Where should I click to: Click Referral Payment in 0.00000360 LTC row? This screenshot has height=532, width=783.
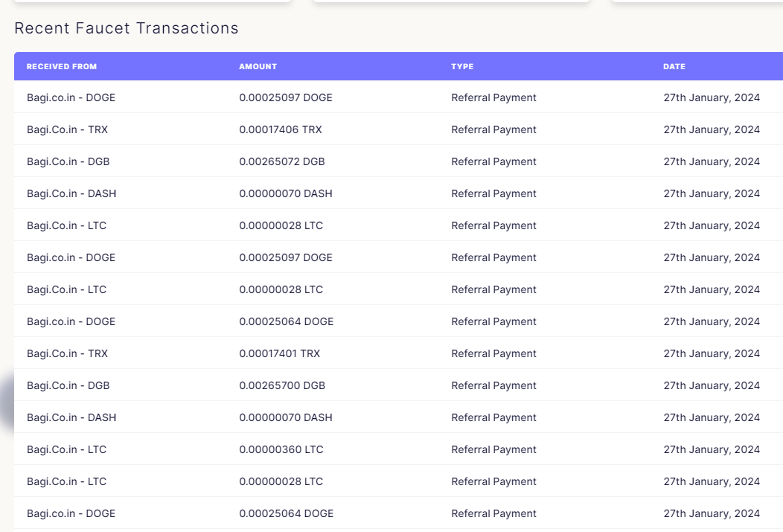[x=493, y=449]
